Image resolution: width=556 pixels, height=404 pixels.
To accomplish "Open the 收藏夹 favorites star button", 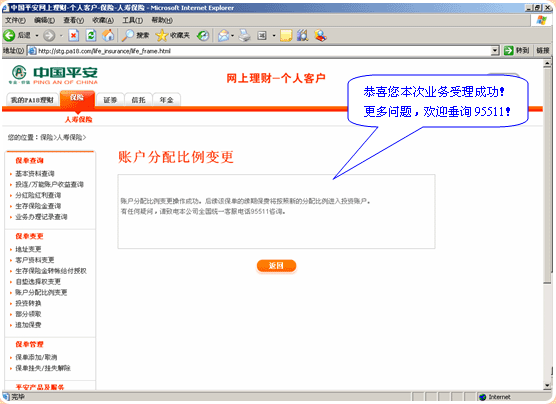I will tap(173, 35).
